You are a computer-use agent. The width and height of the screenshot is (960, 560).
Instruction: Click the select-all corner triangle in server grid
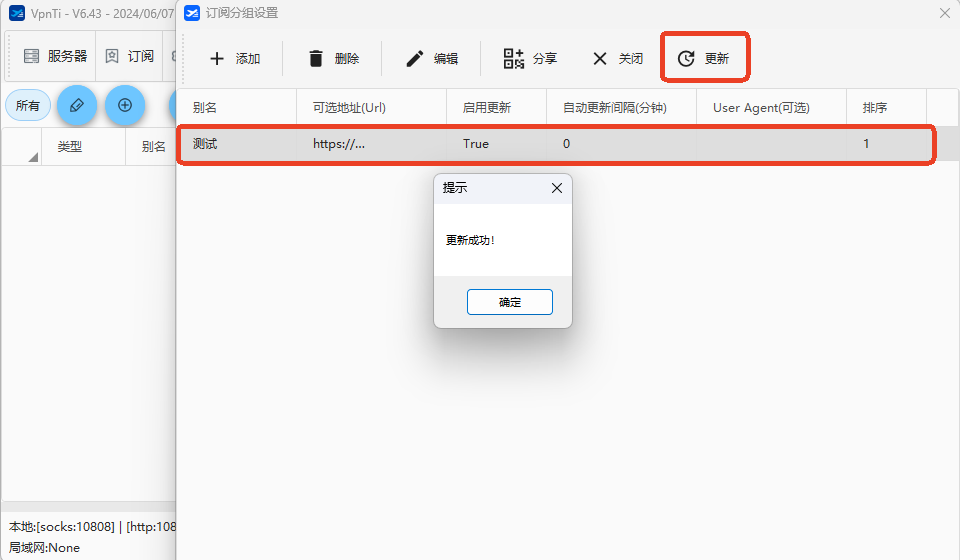pos(33,157)
